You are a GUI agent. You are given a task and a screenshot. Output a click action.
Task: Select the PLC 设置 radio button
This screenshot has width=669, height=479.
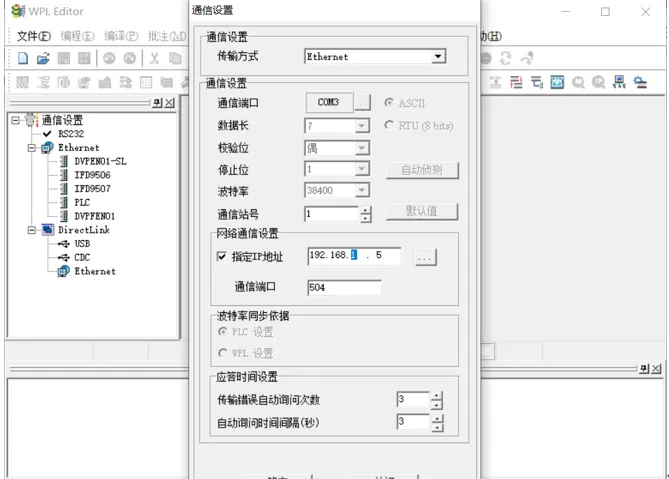(x=245, y=332)
